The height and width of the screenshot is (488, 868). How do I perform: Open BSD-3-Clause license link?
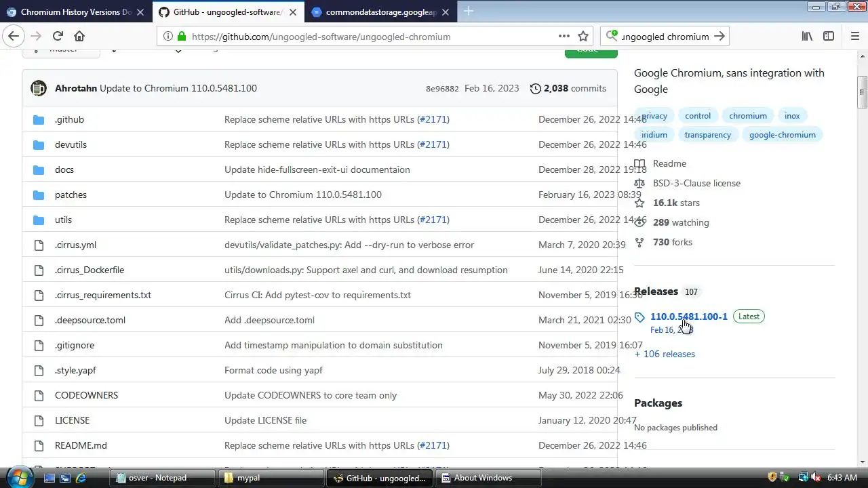coord(696,184)
